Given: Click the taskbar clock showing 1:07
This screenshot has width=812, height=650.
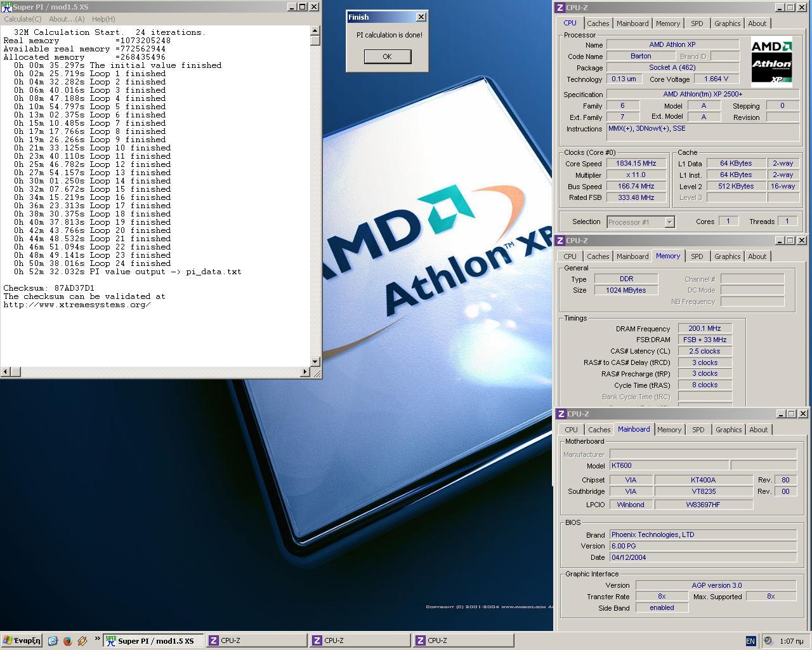Looking at the screenshot, I should 791,641.
